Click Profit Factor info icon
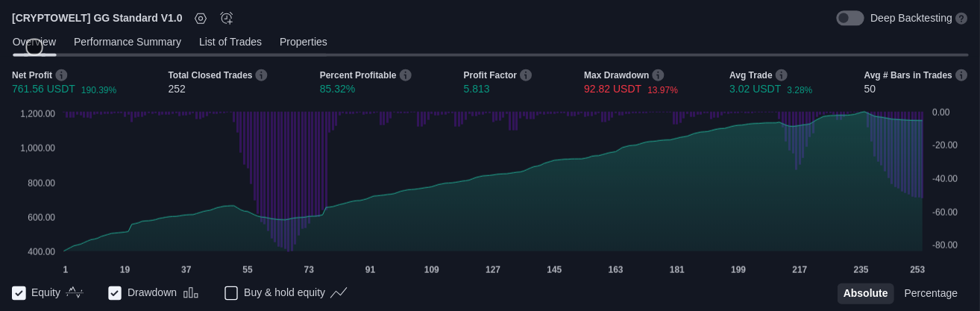 click(x=526, y=75)
